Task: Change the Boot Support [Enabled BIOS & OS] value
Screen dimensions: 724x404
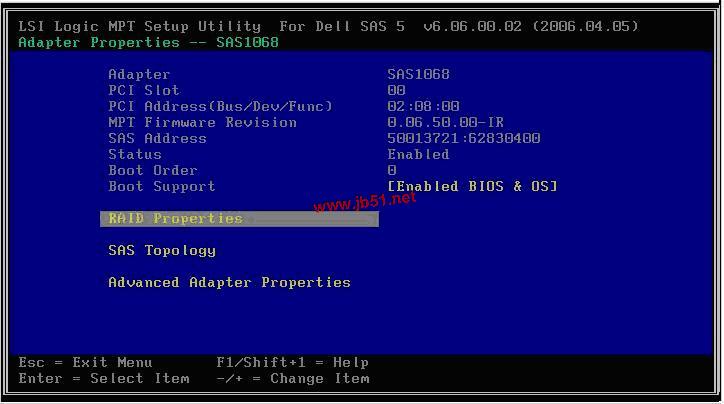Action: pos(472,187)
